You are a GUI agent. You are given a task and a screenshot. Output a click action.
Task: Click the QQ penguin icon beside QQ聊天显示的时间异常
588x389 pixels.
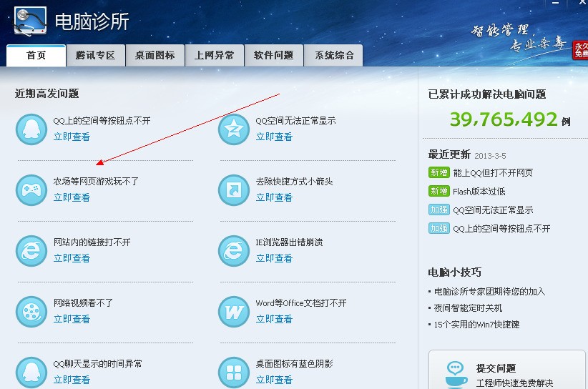31,372
